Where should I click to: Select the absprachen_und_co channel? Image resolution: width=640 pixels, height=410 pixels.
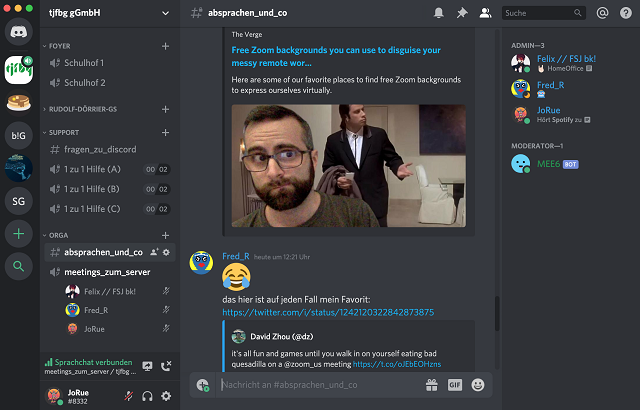tap(110, 252)
